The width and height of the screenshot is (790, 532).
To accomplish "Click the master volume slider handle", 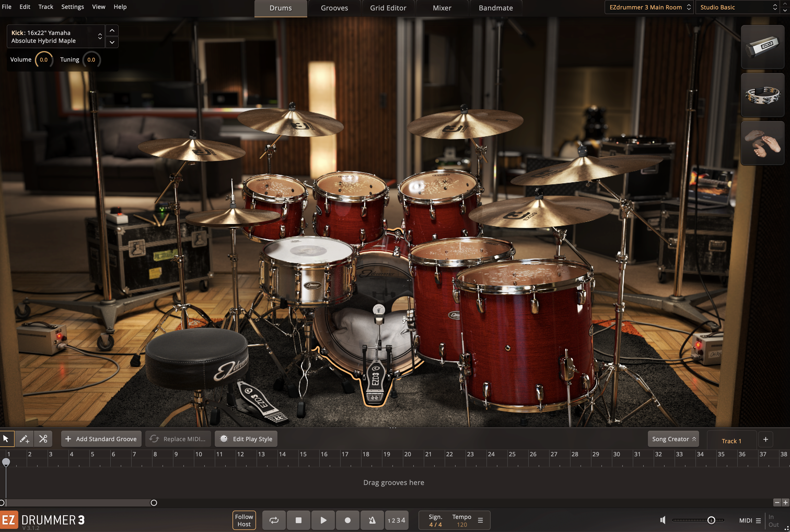I will point(711,520).
